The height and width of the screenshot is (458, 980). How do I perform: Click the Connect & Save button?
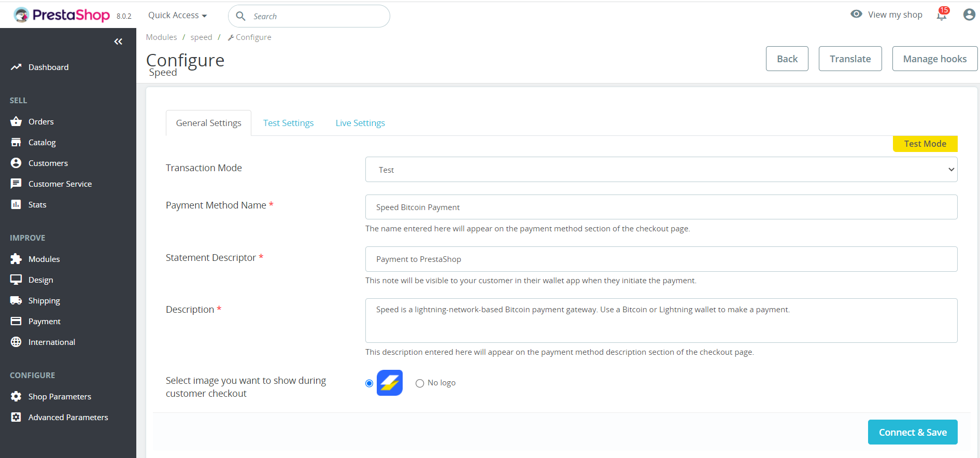pos(913,432)
